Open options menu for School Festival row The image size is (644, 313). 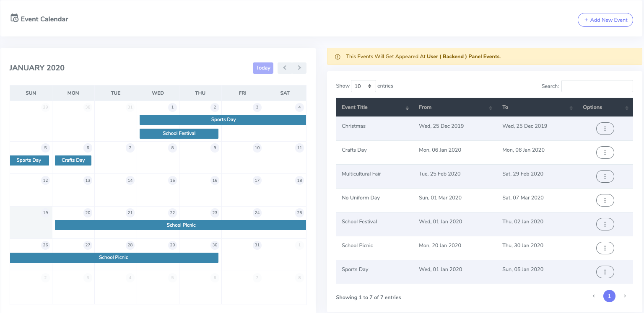click(605, 224)
